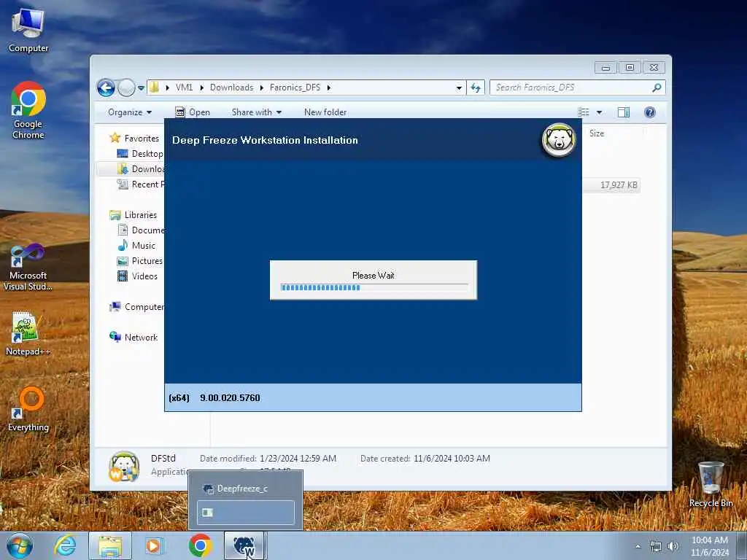The image size is (747, 560).
Task: Open Explorer help icon
Action: point(650,112)
